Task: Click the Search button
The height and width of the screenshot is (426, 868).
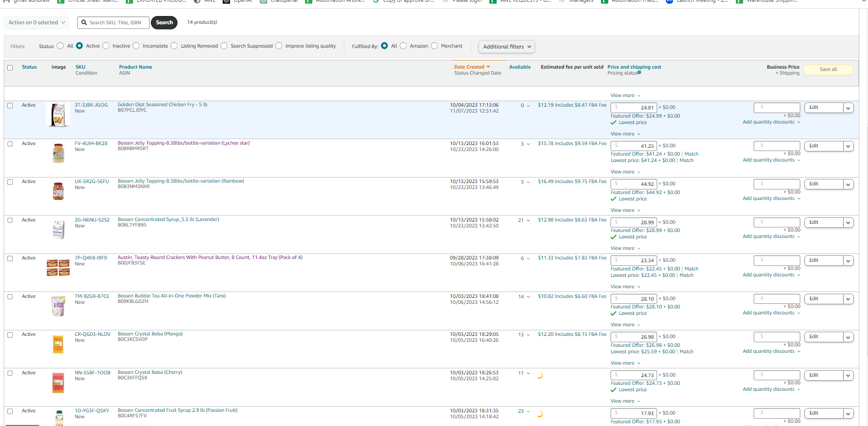Action: tap(164, 22)
